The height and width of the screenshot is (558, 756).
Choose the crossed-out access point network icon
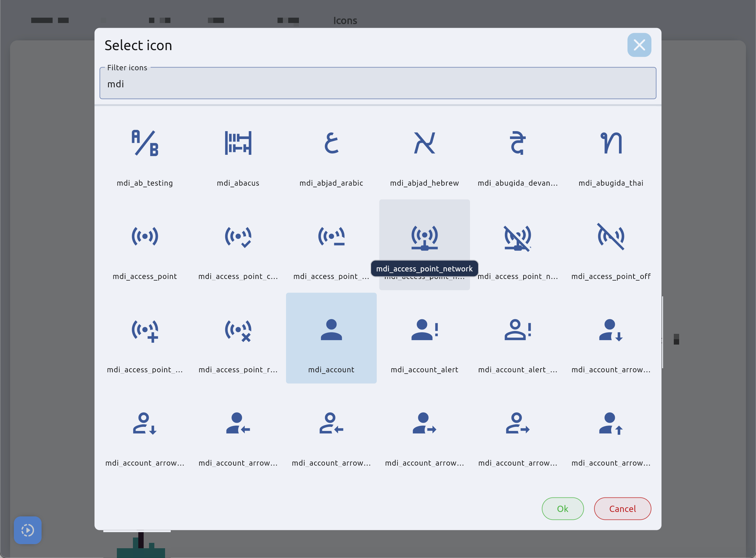click(518, 245)
